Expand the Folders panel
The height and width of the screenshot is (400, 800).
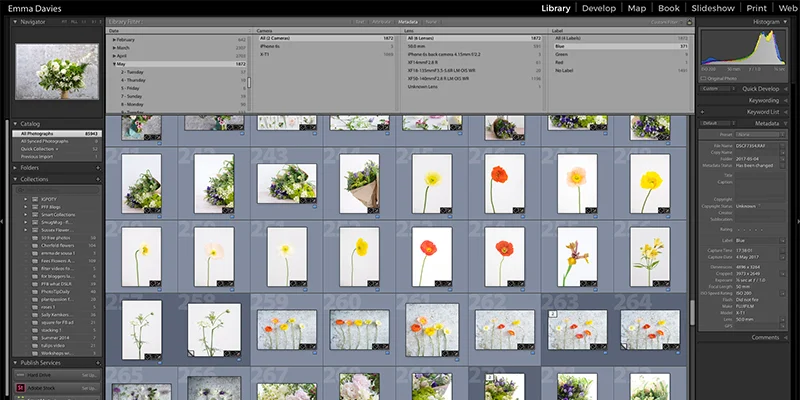(x=15, y=168)
